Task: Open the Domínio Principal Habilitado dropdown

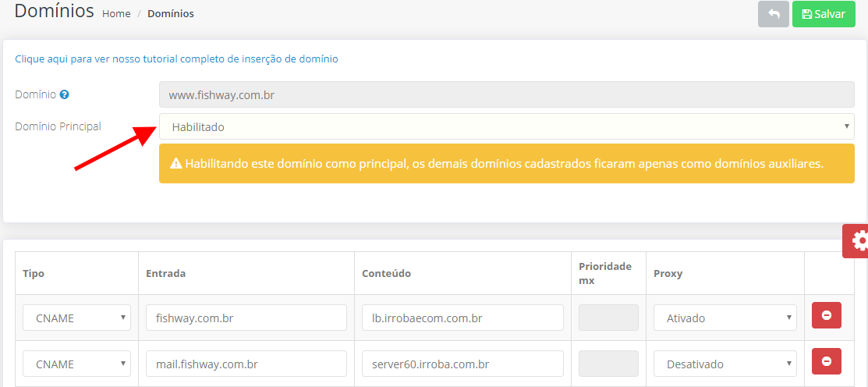Action: [506, 126]
